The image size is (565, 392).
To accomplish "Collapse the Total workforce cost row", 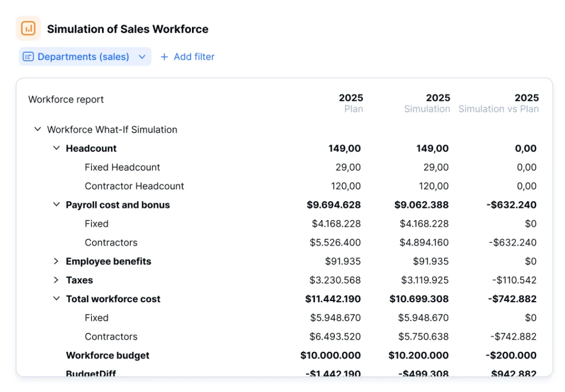I will pyautogui.click(x=57, y=298).
